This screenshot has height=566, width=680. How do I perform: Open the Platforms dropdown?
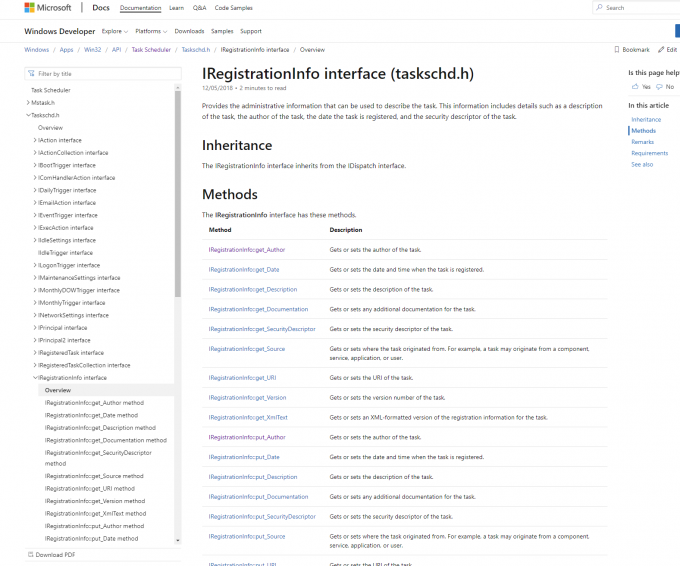151,31
